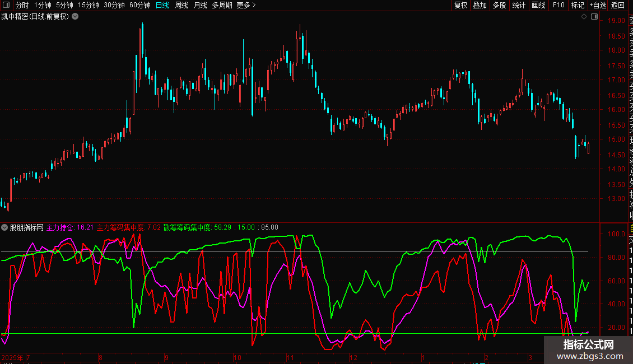Click the 返回 back button
The width and height of the screenshot is (633, 364).
click(618, 5)
